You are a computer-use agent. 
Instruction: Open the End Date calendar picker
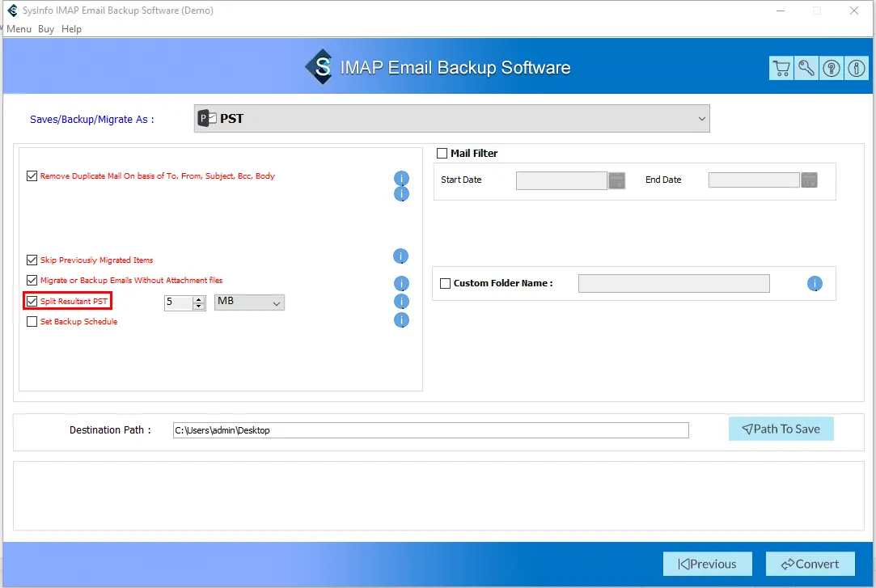(x=809, y=180)
